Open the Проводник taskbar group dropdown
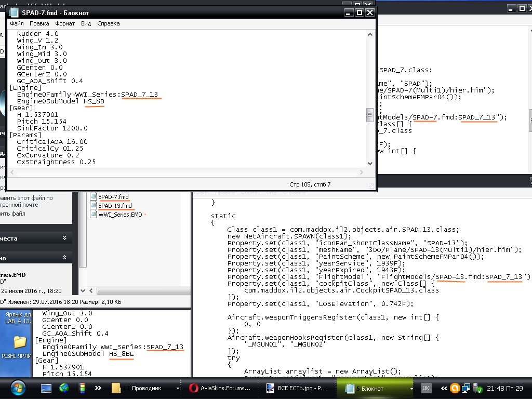 click(178, 388)
